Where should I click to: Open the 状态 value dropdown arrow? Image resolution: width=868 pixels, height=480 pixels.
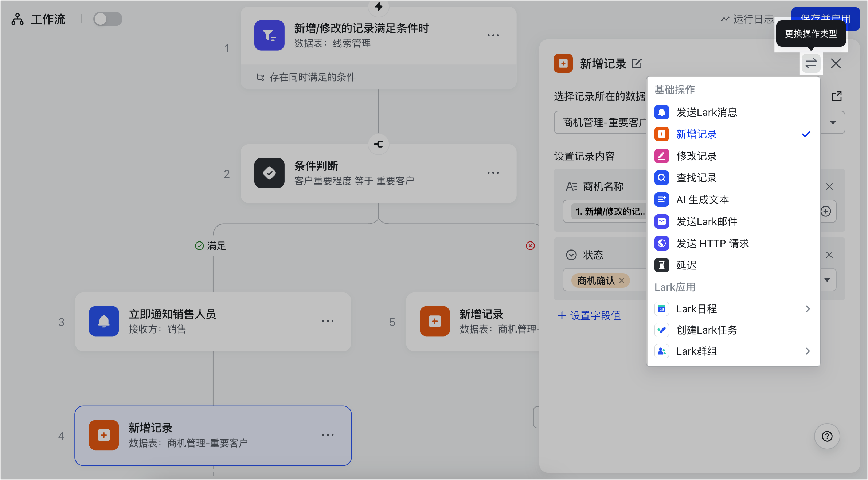tap(827, 280)
